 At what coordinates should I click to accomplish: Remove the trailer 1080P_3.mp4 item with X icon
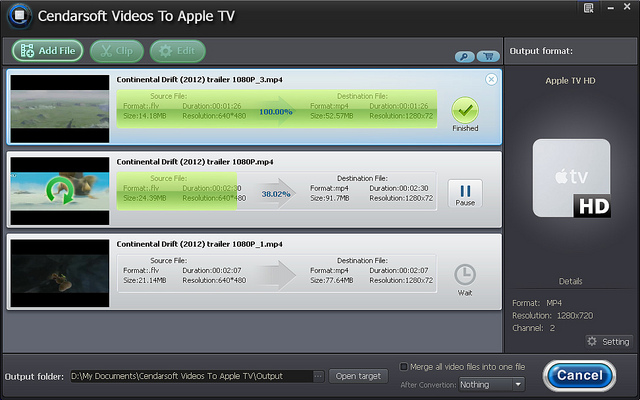click(x=491, y=79)
